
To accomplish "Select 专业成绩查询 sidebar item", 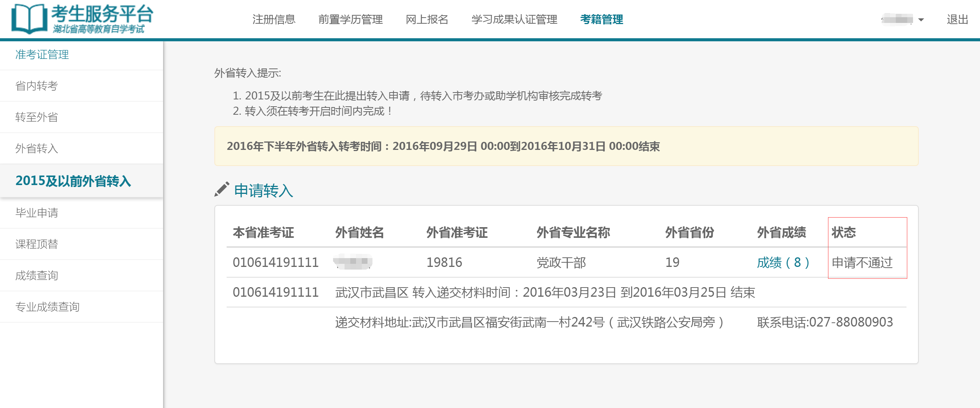I will pos(47,307).
